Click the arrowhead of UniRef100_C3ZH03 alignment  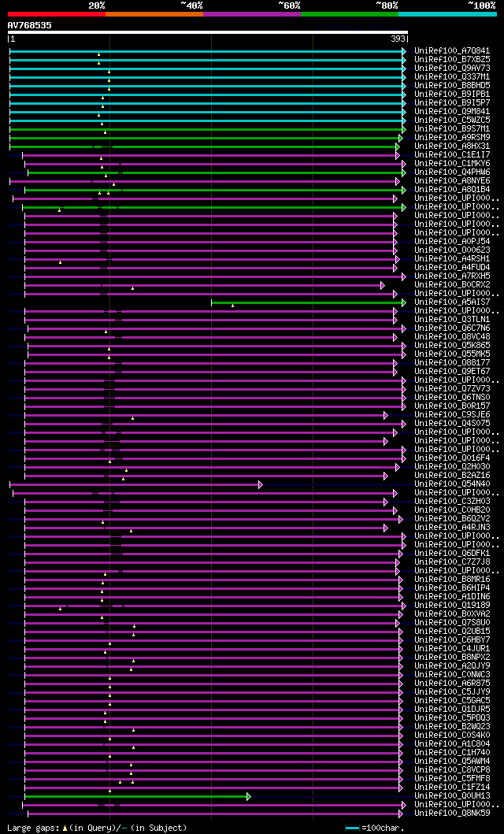386,502
